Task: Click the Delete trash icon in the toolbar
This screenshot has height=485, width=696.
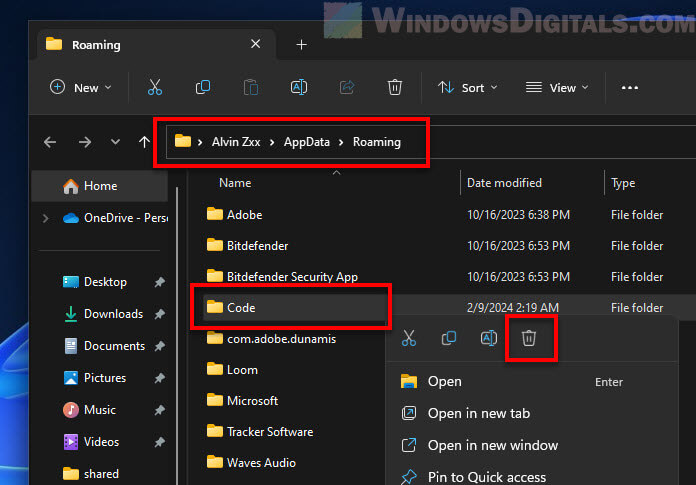Action: 395,87
